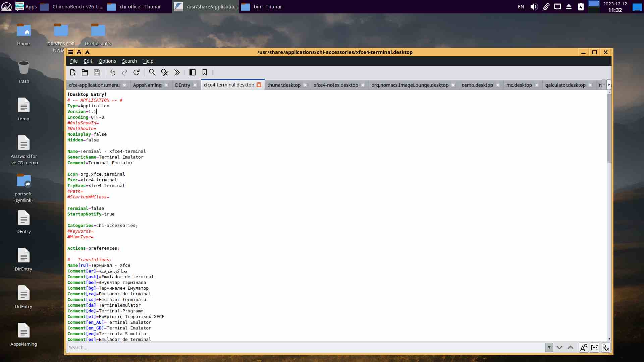
Task: Click the new document toolbar icon
Action: (x=73, y=72)
